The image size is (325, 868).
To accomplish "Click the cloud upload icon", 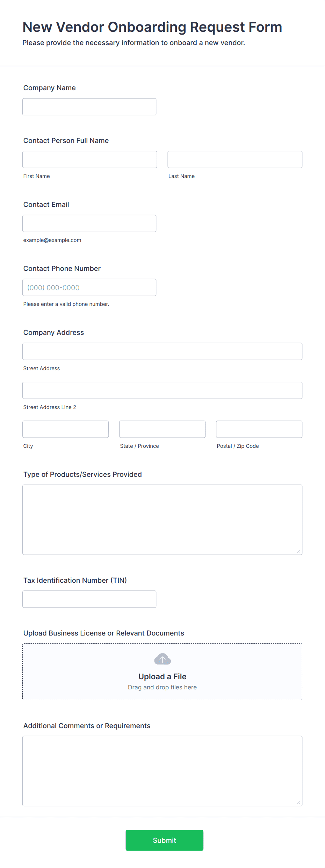I will 162,659.
